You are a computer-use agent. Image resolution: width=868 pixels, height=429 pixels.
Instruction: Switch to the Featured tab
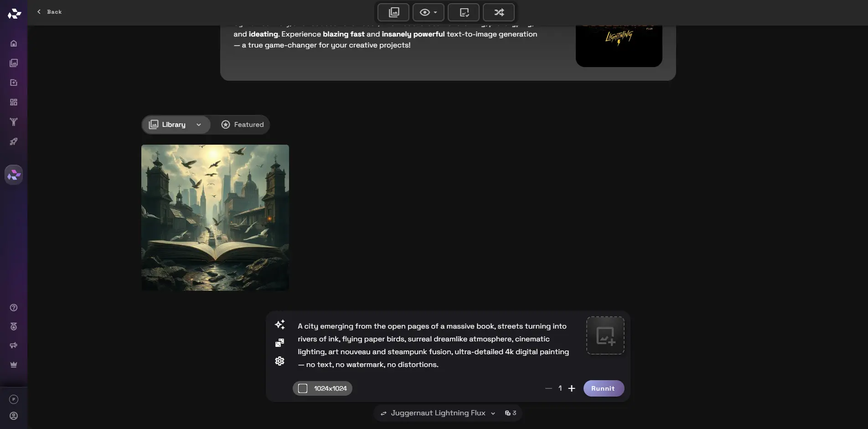point(243,125)
